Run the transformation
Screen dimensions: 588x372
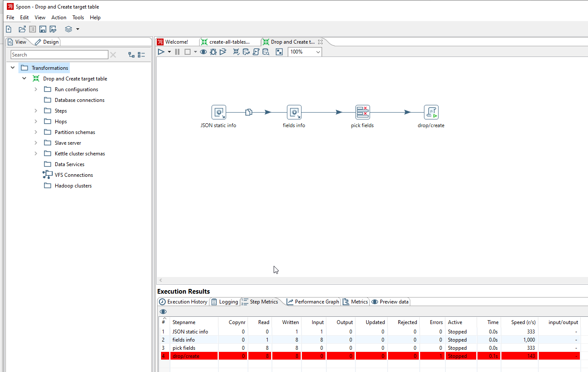click(x=161, y=51)
